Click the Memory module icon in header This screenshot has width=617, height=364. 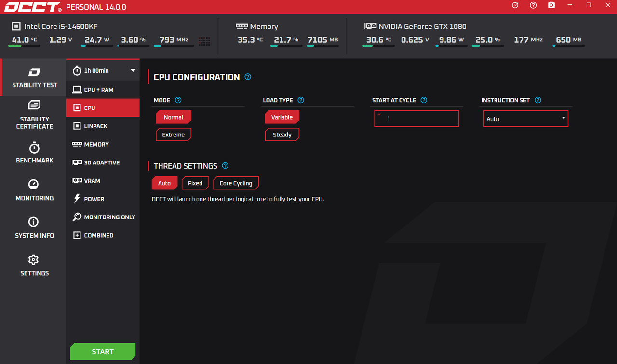[241, 26]
